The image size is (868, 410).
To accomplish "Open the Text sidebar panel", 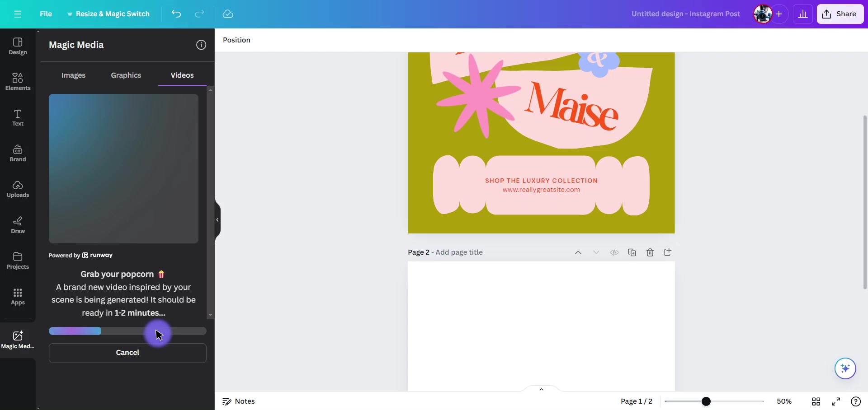I will pos(18,118).
